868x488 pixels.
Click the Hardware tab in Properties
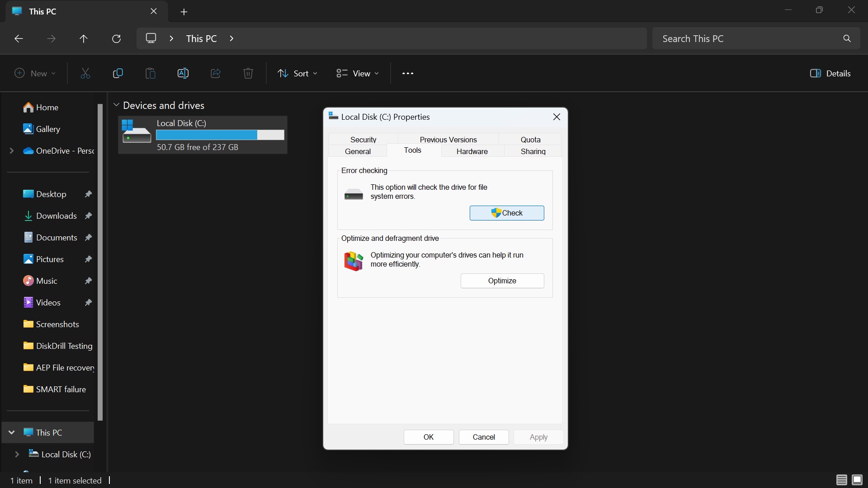pos(472,151)
